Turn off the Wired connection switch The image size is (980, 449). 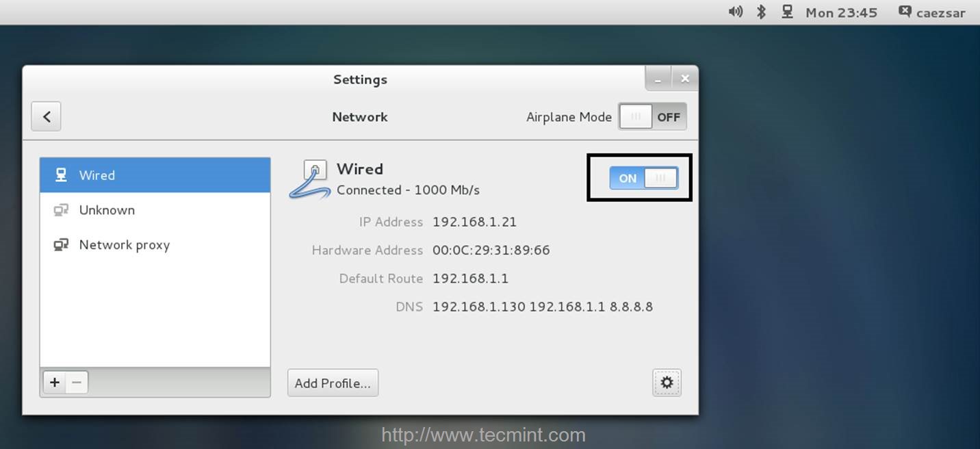pyautogui.click(x=643, y=178)
